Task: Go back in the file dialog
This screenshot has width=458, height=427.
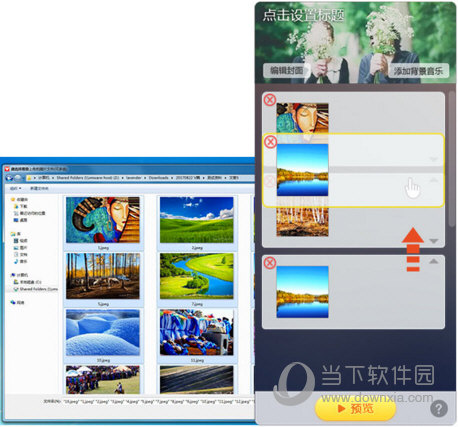Action: pyautogui.click(x=9, y=178)
